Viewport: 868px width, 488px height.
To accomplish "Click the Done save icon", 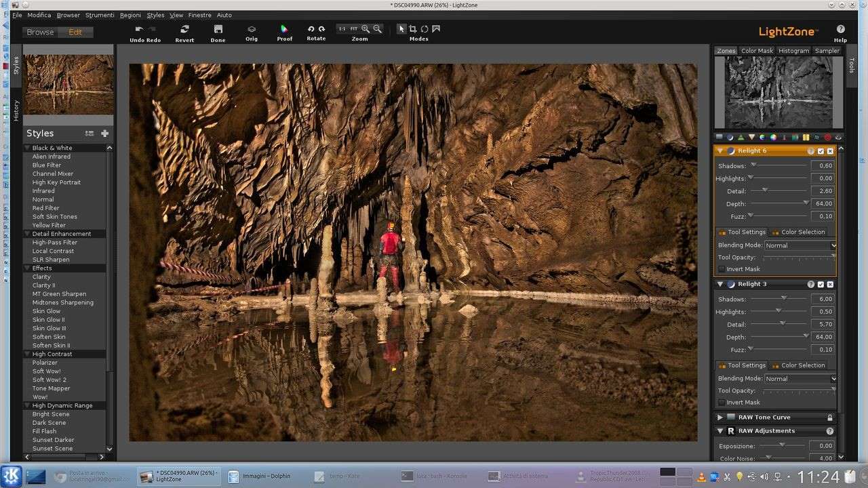I will pos(218,30).
